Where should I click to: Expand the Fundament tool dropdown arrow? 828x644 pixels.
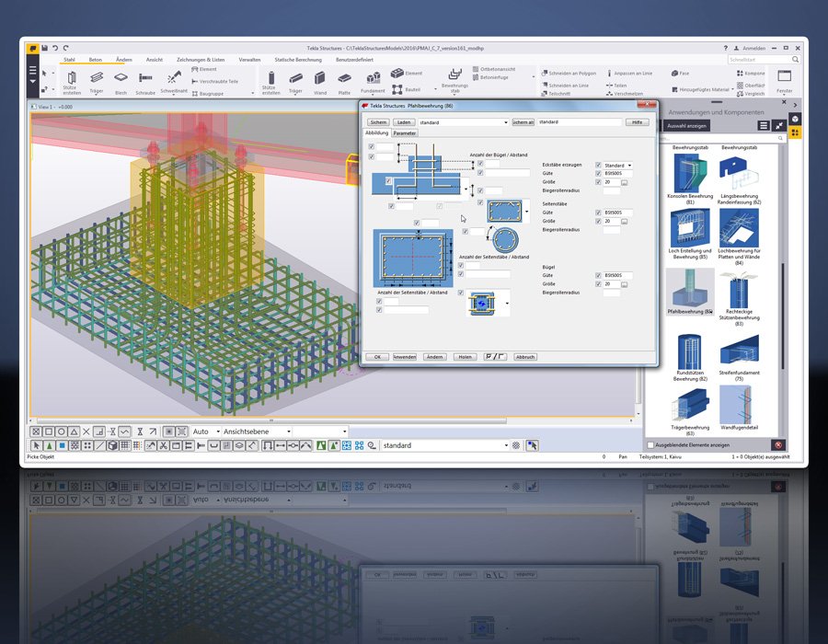373,97
